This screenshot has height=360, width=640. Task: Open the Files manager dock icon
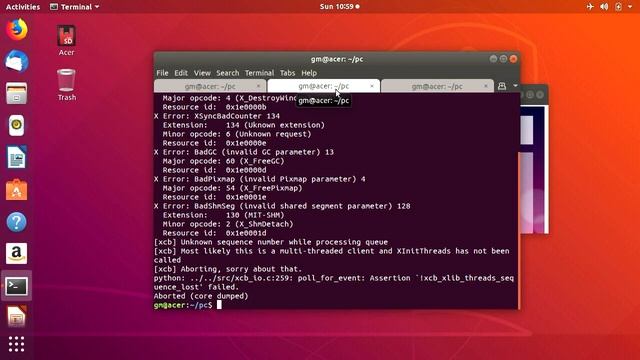[x=16, y=93]
